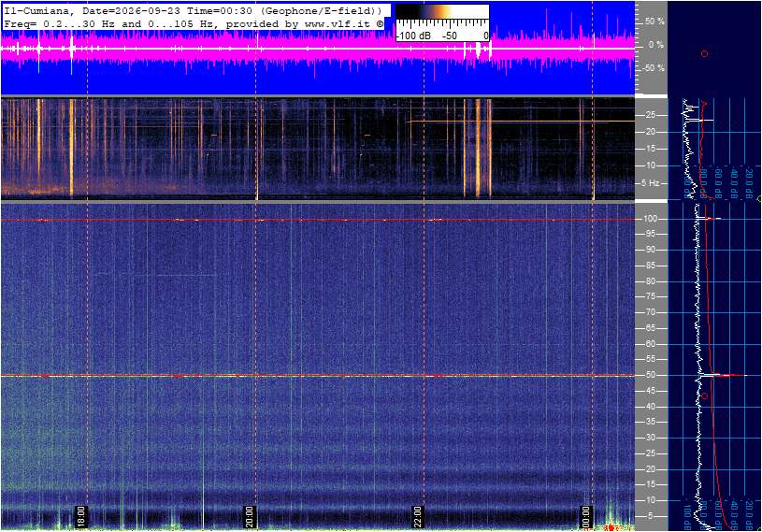Click the 30 Hz frequency scale label
This screenshot has height=532, width=762.
(x=650, y=438)
